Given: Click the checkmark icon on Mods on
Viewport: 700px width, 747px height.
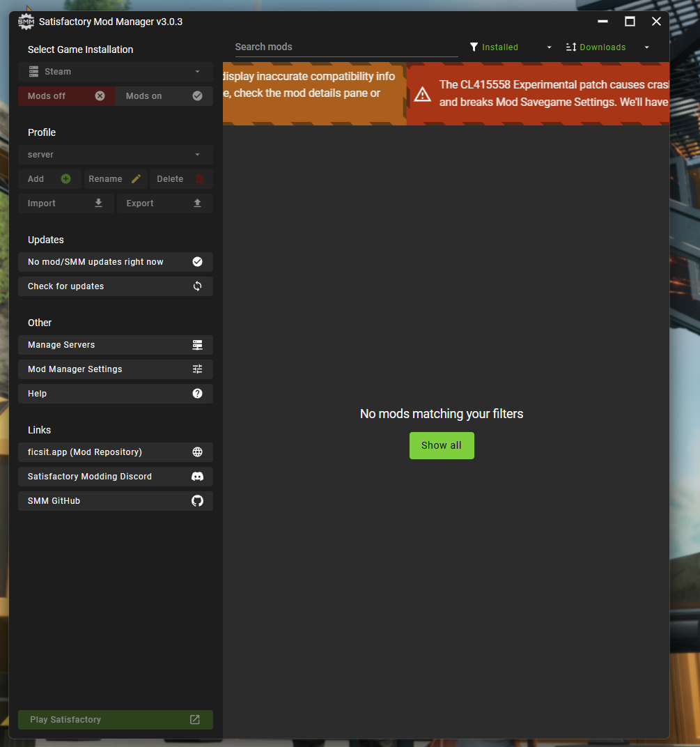Looking at the screenshot, I should [x=197, y=95].
